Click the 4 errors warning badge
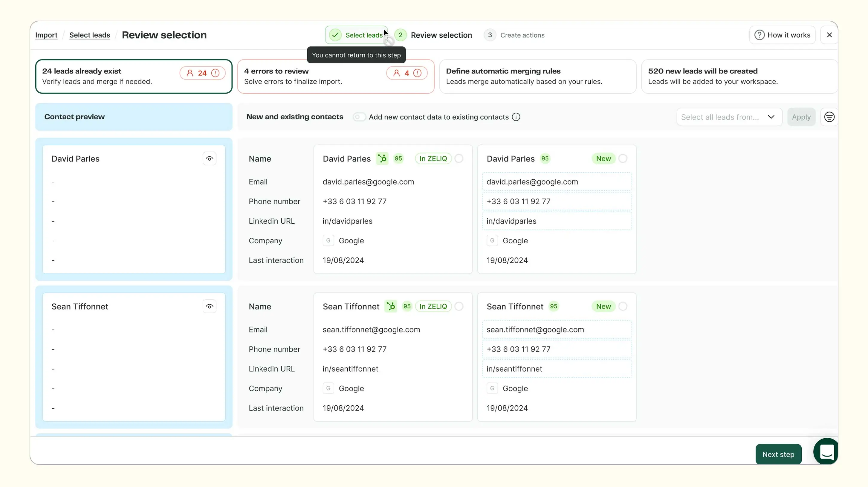The width and height of the screenshot is (868, 487). (x=407, y=73)
